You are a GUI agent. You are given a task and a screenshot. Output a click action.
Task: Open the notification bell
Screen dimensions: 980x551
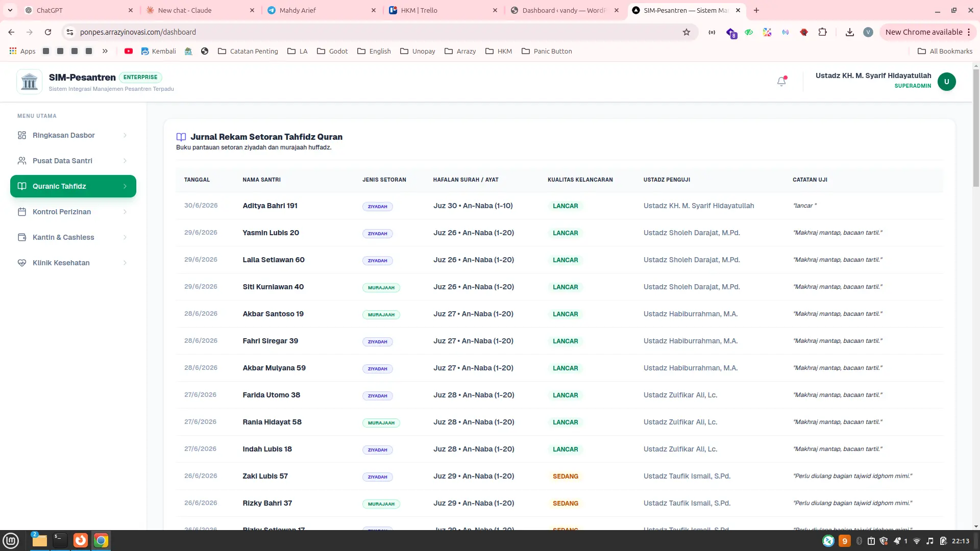pyautogui.click(x=781, y=81)
